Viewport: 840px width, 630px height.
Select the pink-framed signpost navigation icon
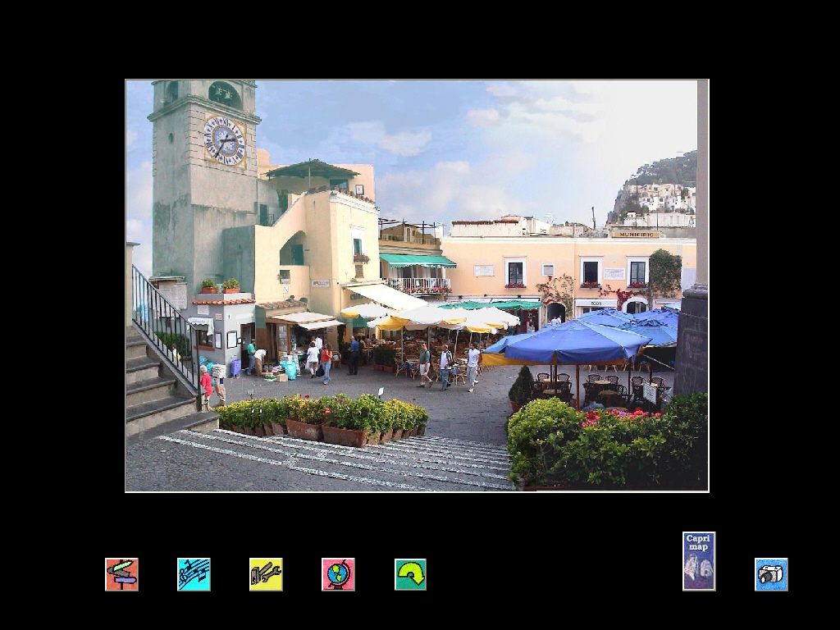click(121, 575)
